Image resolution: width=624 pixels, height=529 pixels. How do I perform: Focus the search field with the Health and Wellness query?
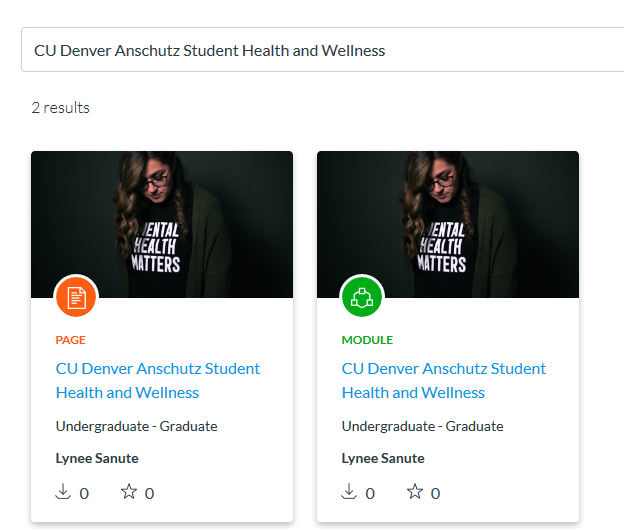click(x=322, y=50)
